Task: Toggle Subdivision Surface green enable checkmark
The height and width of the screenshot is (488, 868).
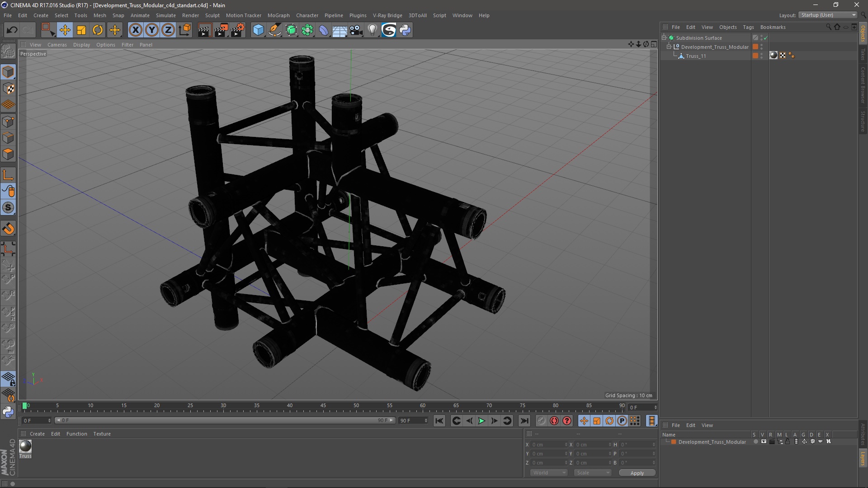Action: (x=765, y=38)
